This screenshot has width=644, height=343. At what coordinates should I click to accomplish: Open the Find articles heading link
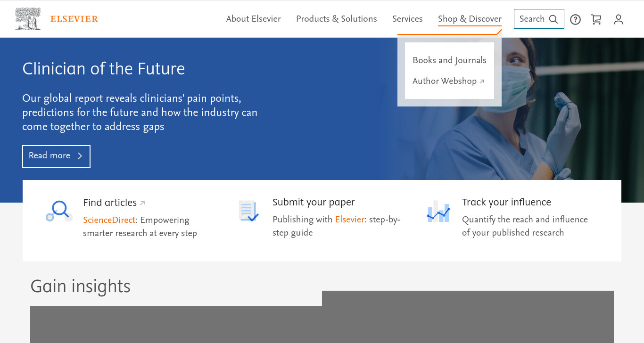(110, 203)
